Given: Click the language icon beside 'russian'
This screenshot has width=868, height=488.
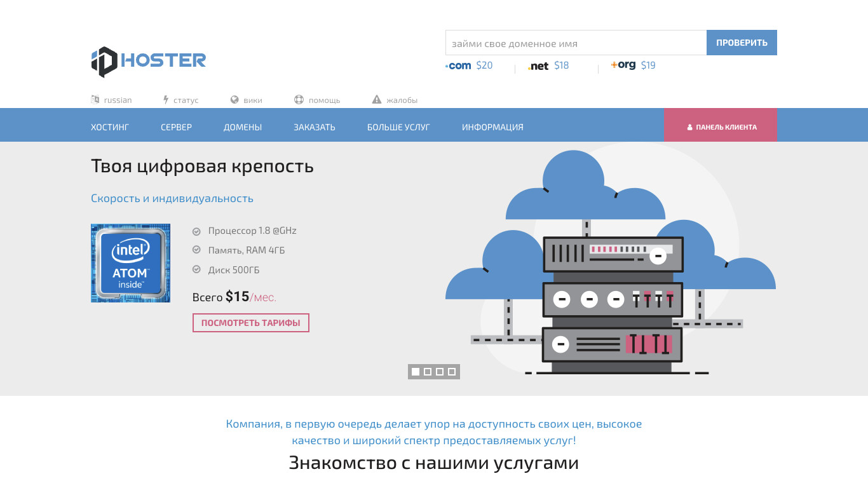Looking at the screenshot, I should pos(95,100).
